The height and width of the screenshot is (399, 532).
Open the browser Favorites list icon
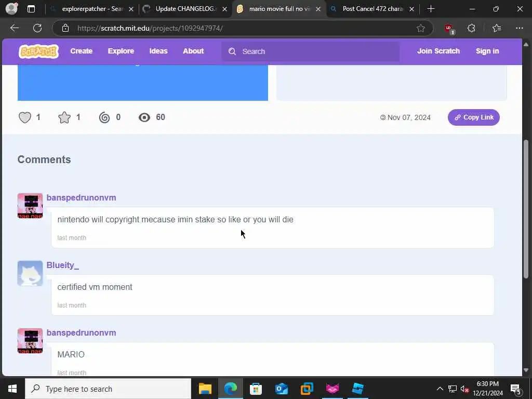click(497, 28)
